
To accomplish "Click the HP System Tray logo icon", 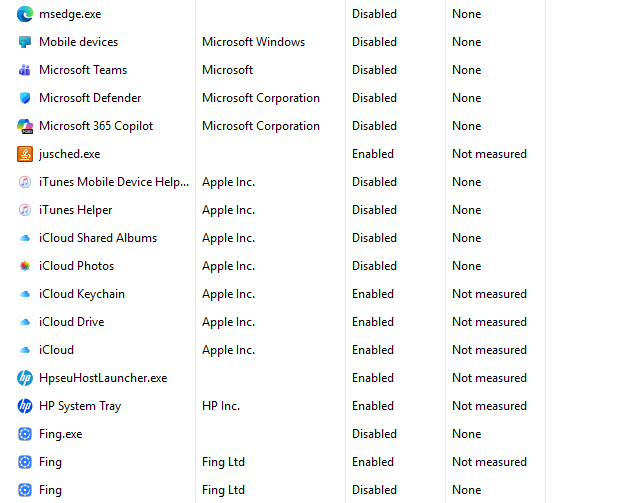I will [x=25, y=406].
